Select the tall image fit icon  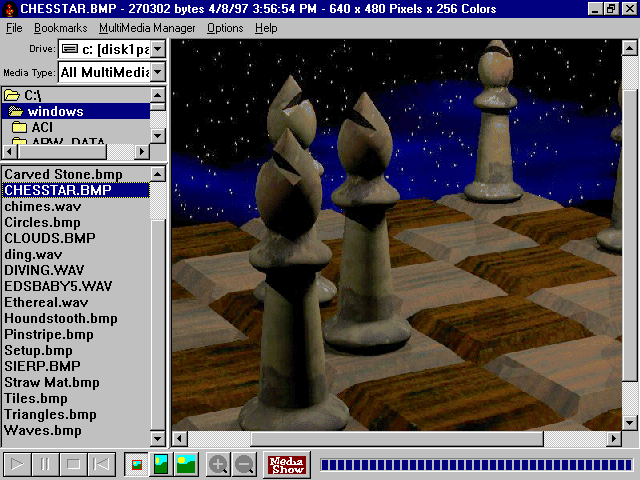[x=160, y=464]
